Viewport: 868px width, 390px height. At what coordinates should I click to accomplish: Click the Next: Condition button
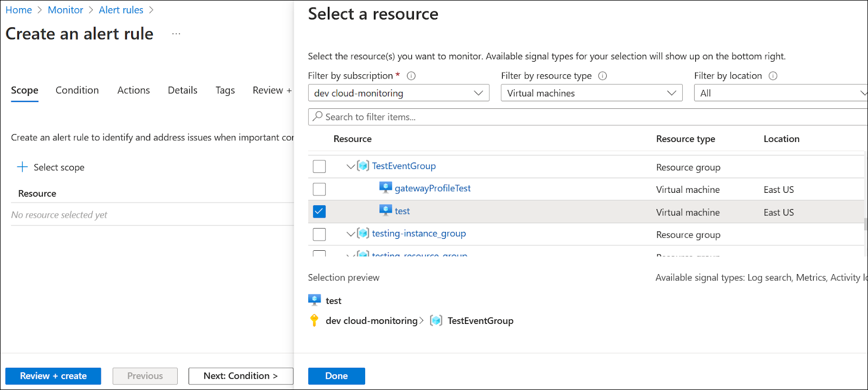(x=241, y=376)
